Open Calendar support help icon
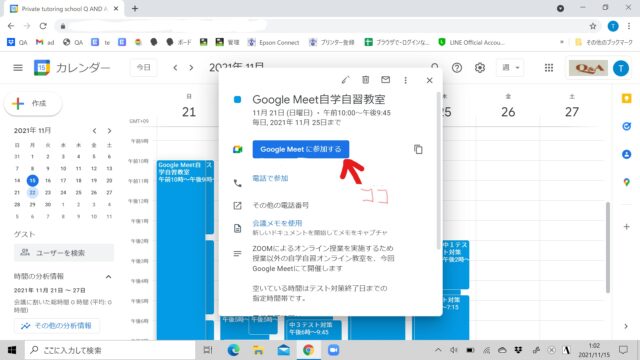The image size is (640, 360). (457, 68)
